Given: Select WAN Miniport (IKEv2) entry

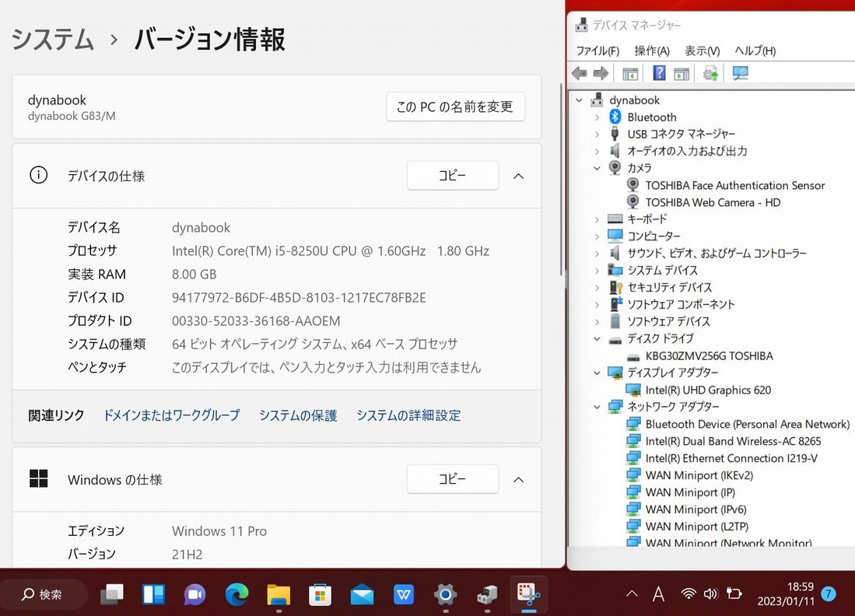Looking at the screenshot, I should point(699,475).
